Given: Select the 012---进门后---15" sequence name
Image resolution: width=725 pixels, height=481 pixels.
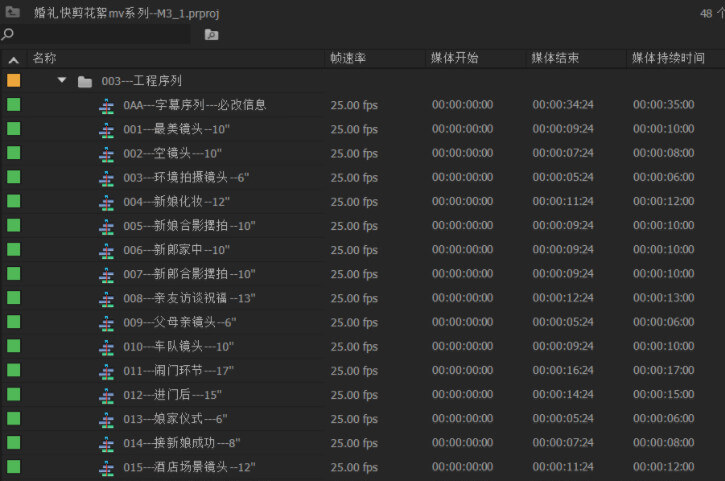Looking at the screenshot, I should (x=172, y=395).
